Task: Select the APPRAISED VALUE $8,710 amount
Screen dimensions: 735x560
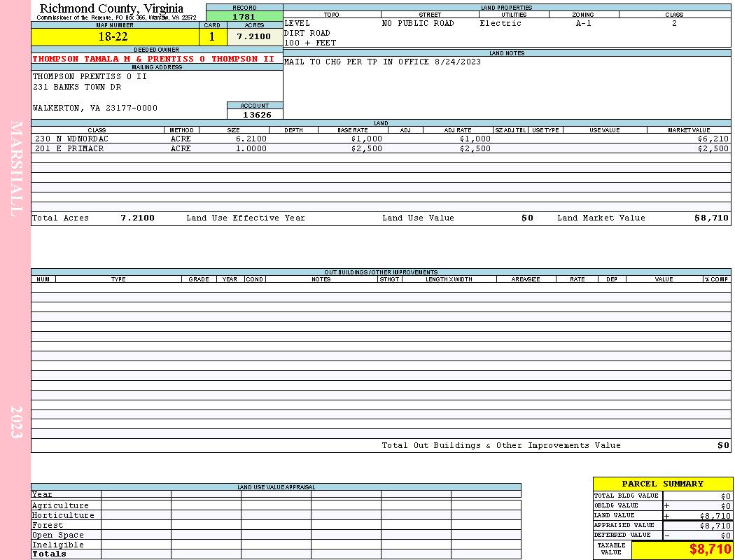Action: [715, 526]
